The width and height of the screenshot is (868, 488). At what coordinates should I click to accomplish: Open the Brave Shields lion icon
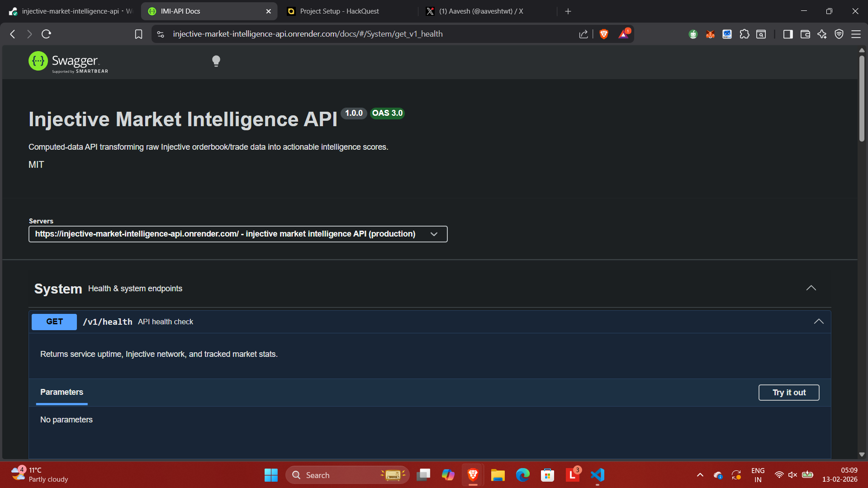point(603,34)
